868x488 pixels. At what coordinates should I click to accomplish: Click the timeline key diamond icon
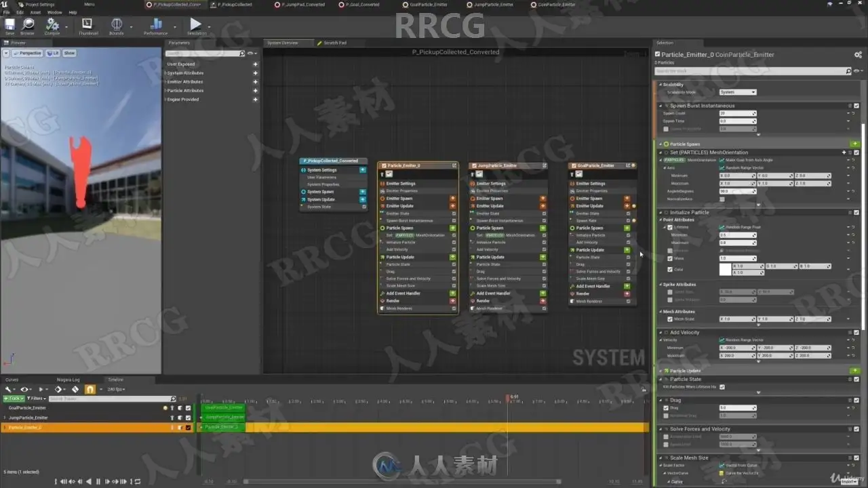point(58,390)
